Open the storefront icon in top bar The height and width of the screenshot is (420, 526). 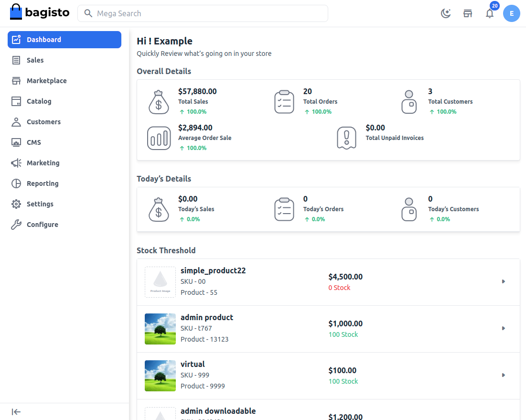[467, 13]
